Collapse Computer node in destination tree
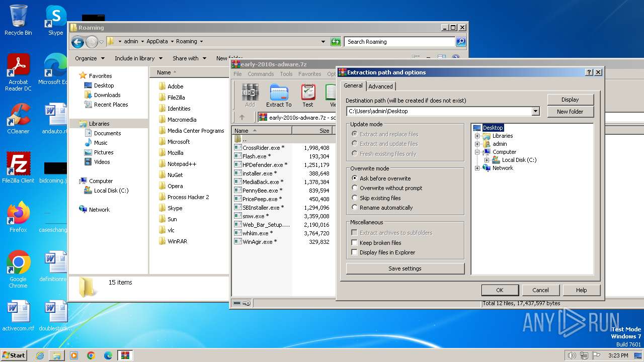 477,152
